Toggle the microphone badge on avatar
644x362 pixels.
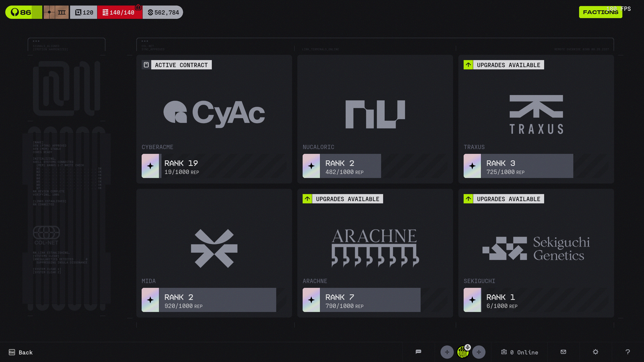[468, 347]
